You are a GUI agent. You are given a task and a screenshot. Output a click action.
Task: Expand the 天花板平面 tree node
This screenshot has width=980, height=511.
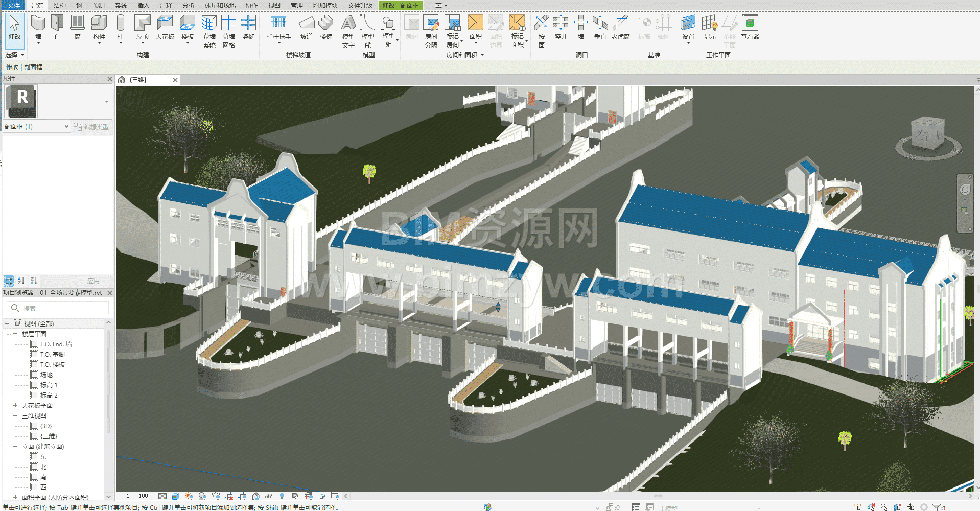(x=15, y=405)
